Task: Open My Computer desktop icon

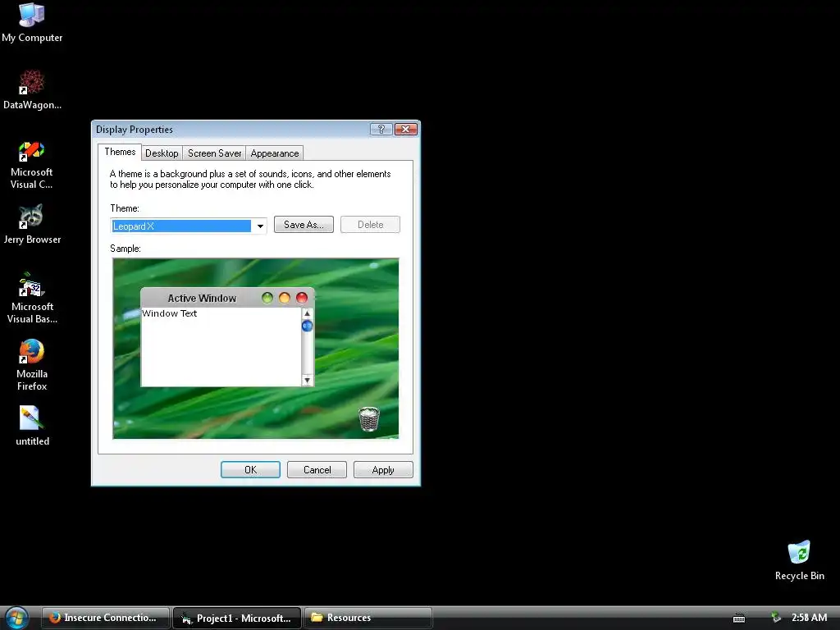Action: pos(32,23)
